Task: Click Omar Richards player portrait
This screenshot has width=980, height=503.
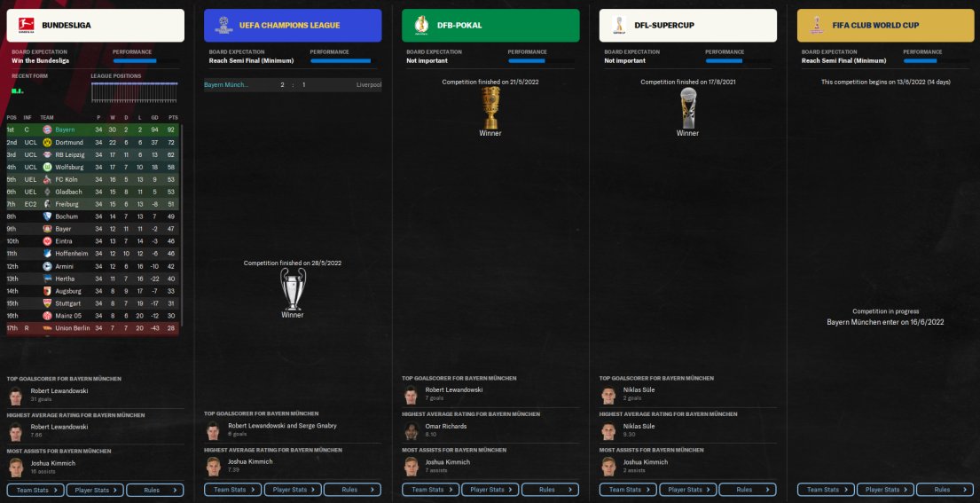Action: [x=411, y=430]
